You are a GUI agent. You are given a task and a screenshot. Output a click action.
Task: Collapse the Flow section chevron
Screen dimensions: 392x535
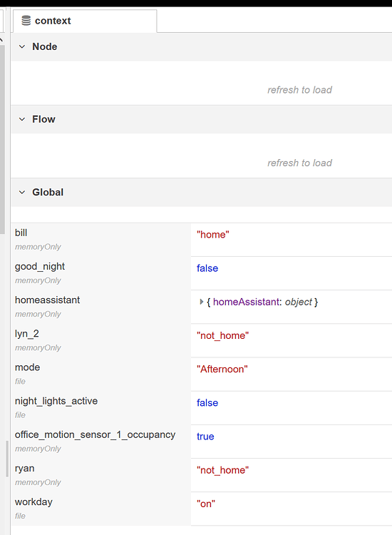tap(22, 119)
